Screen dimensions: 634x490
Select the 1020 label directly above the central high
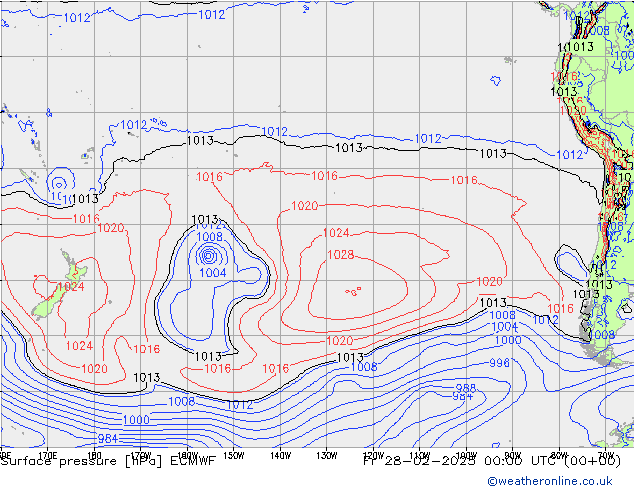click(x=304, y=206)
